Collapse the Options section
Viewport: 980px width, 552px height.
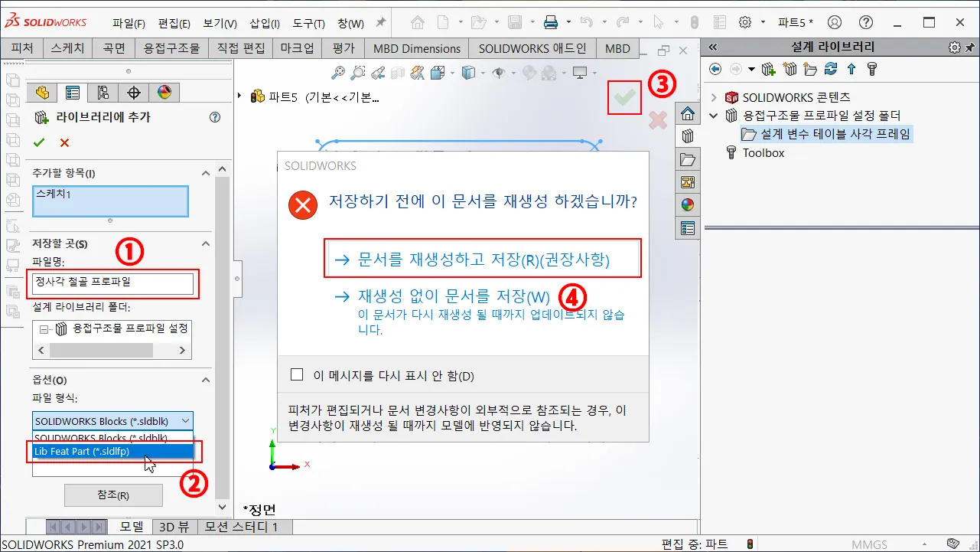(205, 380)
